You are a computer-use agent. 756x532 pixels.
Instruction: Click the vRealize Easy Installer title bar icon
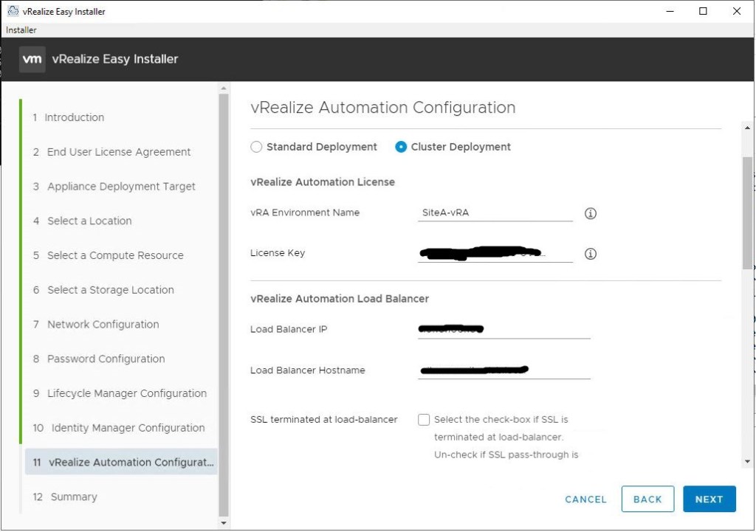(13, 11)
